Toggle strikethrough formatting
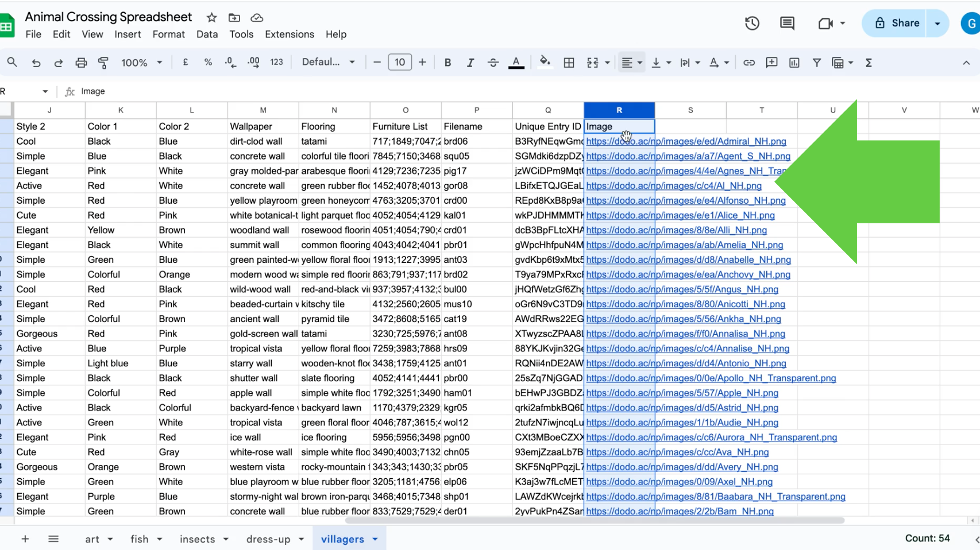Image resolution: width=980 pixels, height=550 pixels. click(x=493, y=63)
